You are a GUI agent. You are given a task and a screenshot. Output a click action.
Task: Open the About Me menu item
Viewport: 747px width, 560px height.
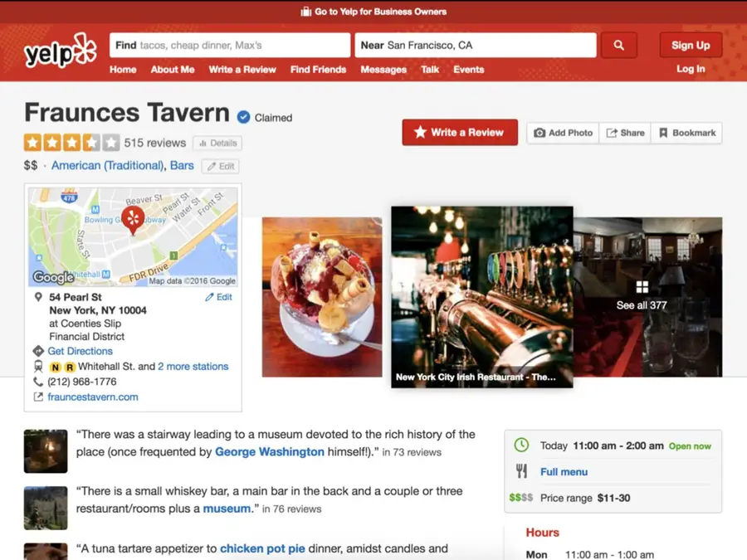(x=173, y=70)
